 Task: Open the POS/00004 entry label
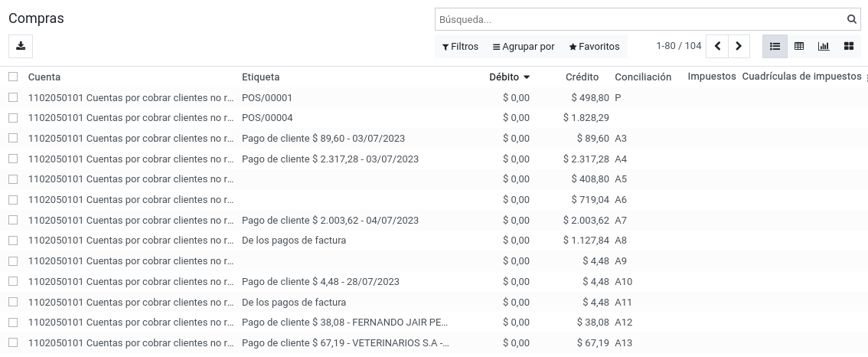click(267, 117)
